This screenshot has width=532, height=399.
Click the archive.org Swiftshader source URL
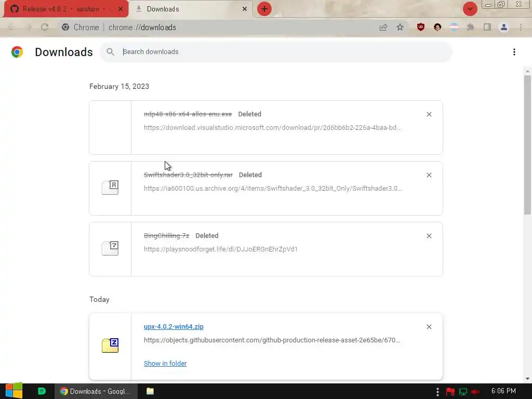tap(273, 188)
